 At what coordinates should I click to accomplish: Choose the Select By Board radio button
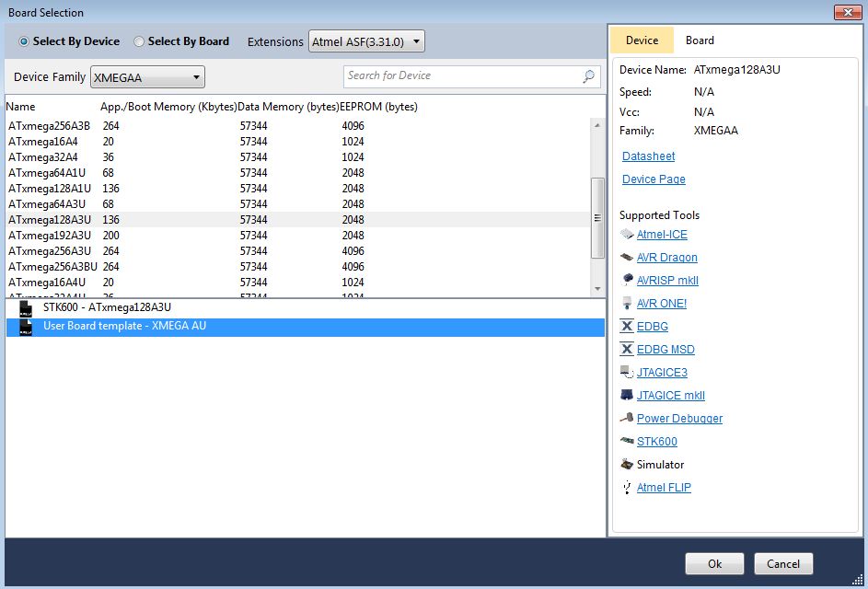139,41
